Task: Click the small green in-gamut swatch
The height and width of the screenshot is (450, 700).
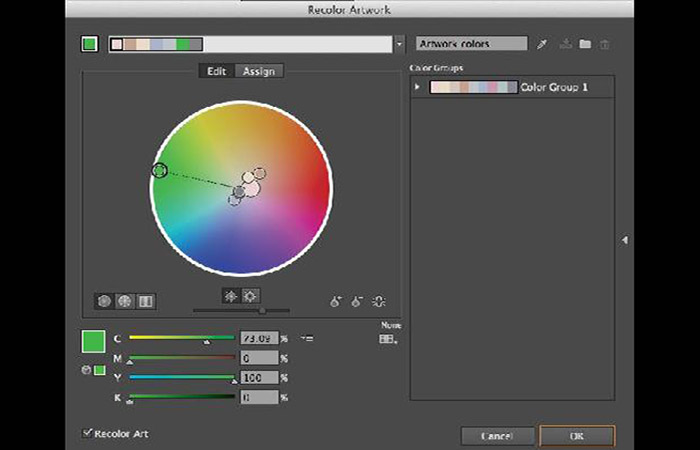Action: (100, 370)
